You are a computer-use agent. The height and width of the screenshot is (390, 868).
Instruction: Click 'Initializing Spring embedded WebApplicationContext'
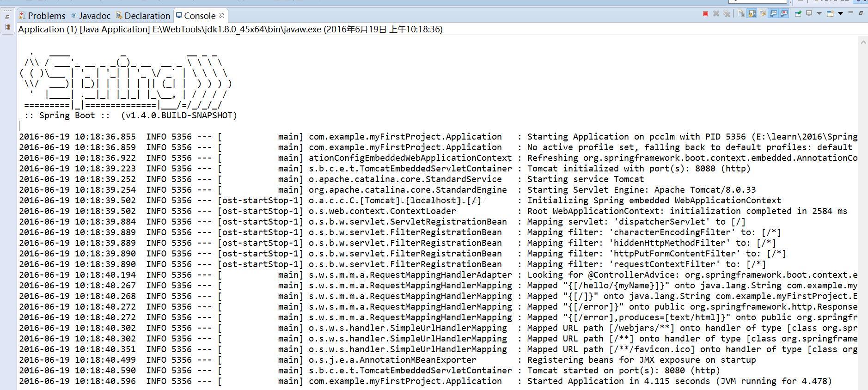click(654, 201)
